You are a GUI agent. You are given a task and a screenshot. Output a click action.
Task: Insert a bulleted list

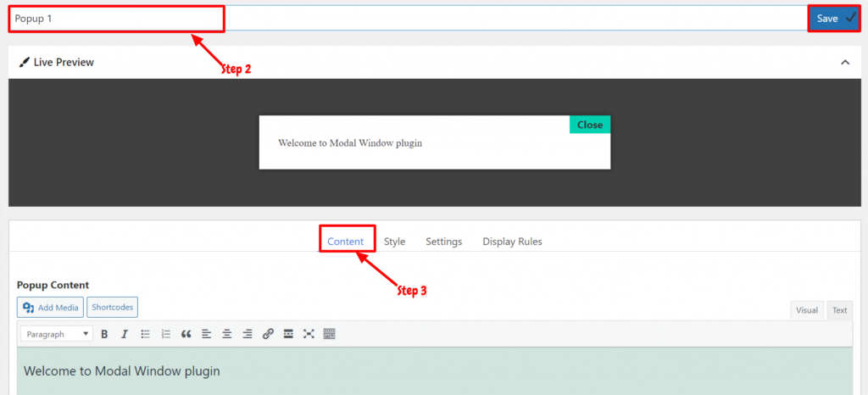(146, 334)
